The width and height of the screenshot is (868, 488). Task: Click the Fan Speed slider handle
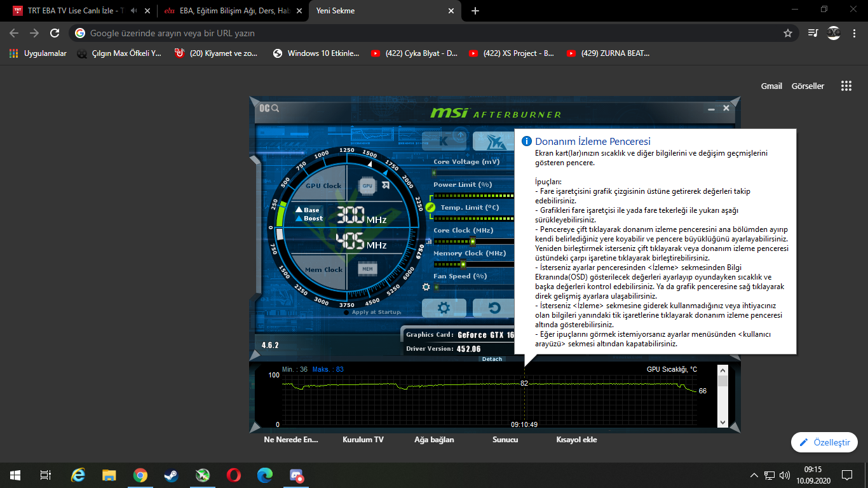pyautogui.click(x=436, y=287)
